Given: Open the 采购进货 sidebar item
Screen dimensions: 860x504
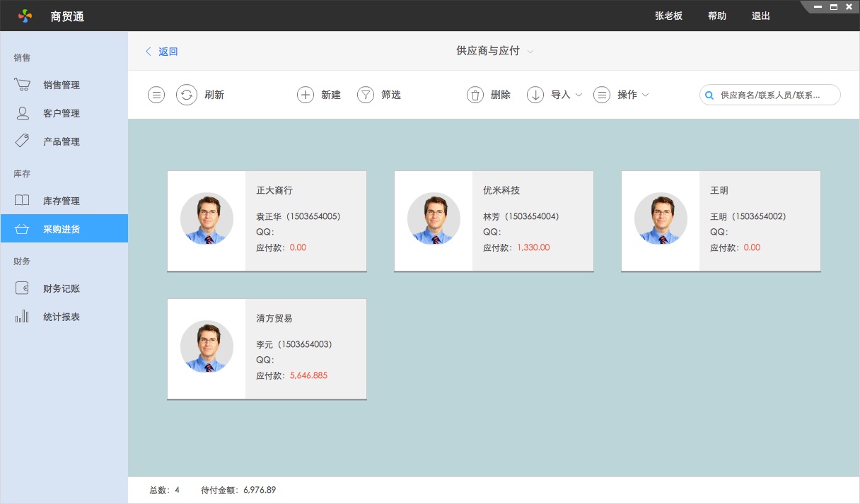Looking at the screenshot, I should 61,229.
